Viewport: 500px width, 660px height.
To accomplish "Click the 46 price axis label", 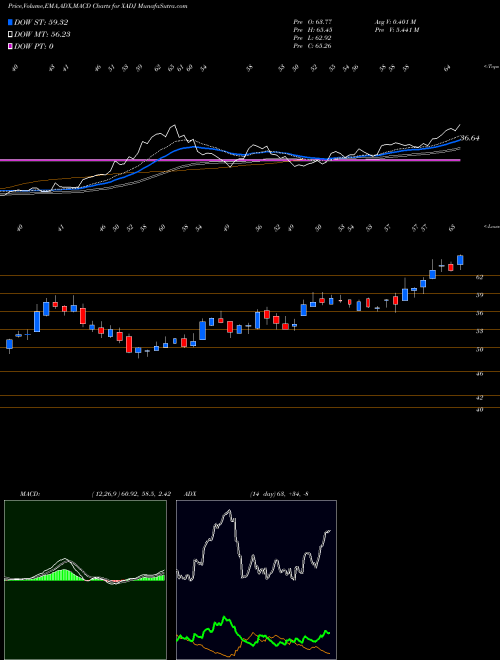I will coord(479,373).
